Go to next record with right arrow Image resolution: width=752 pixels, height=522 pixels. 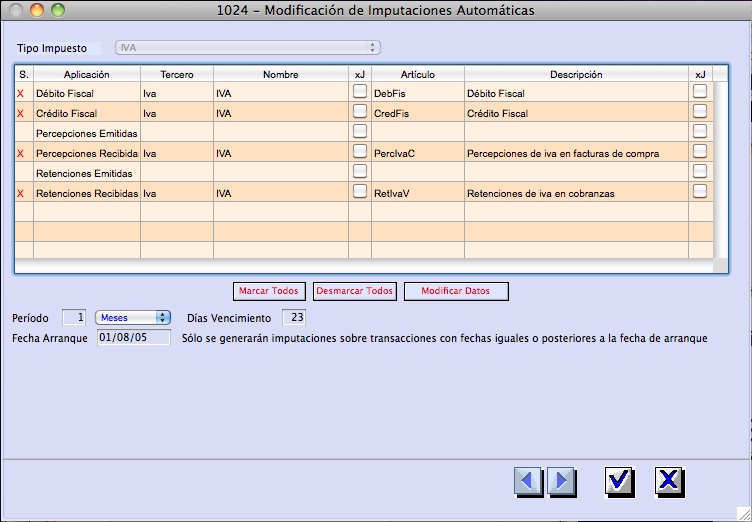click(x=561, y=481)
